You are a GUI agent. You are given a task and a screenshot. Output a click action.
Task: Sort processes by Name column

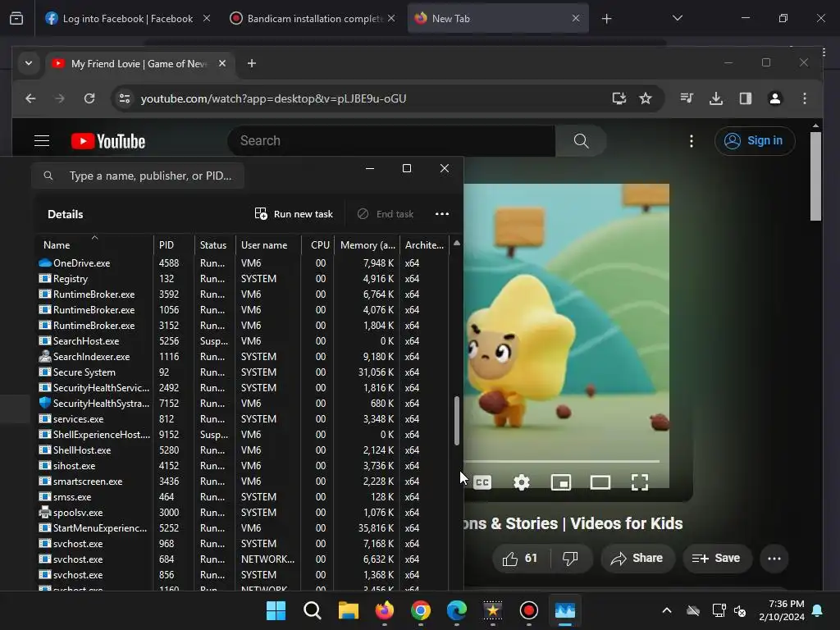coord(94,244)
